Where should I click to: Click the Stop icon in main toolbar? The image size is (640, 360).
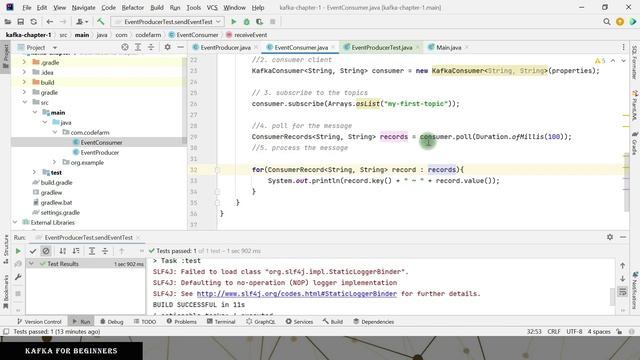[273, 22]
